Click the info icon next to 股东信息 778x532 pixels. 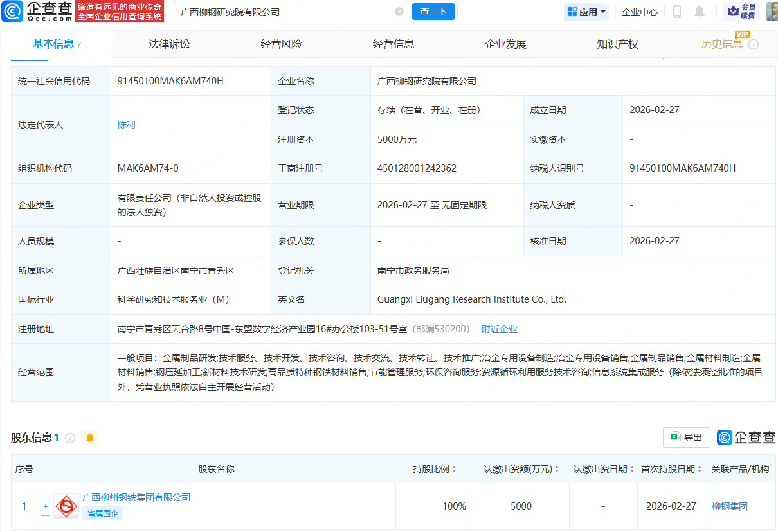[70, 438]
